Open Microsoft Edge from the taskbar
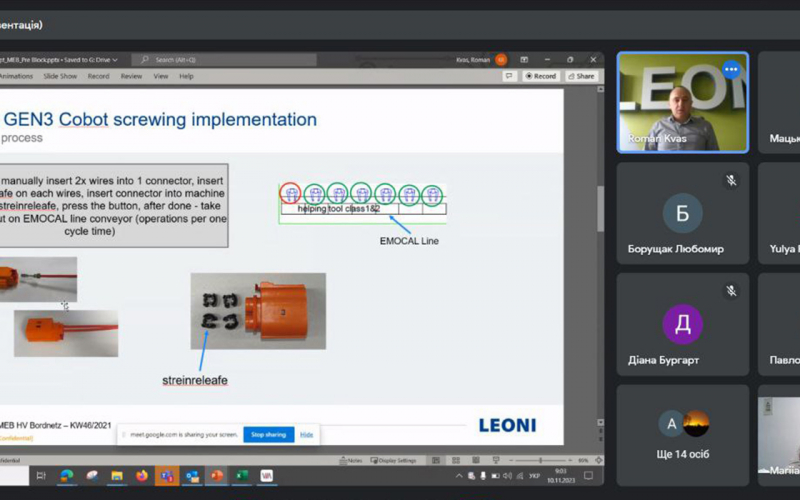The image size is (800, 500). [67, 476]
